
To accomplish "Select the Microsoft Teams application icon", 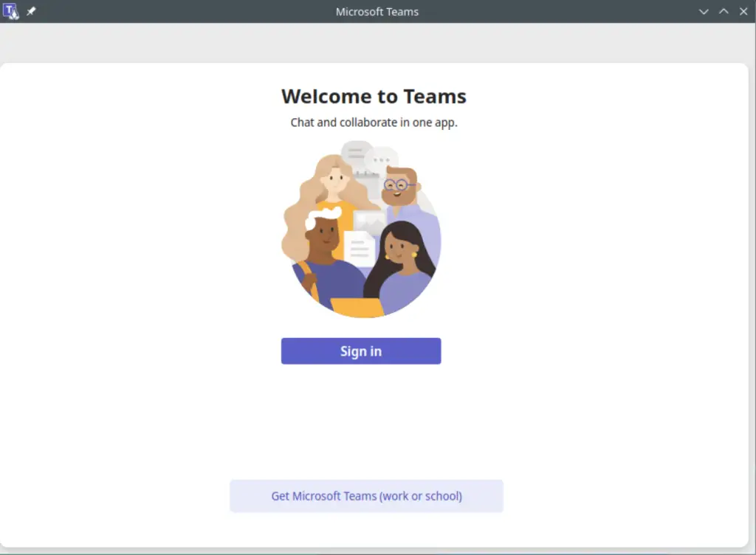I will pyautogui.click(x=10, y=11).
